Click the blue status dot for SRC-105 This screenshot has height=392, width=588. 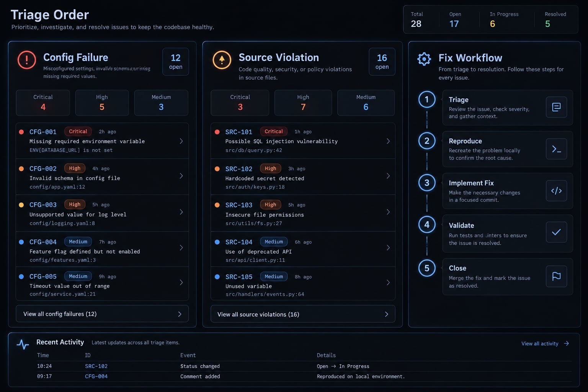pos(217,277)
